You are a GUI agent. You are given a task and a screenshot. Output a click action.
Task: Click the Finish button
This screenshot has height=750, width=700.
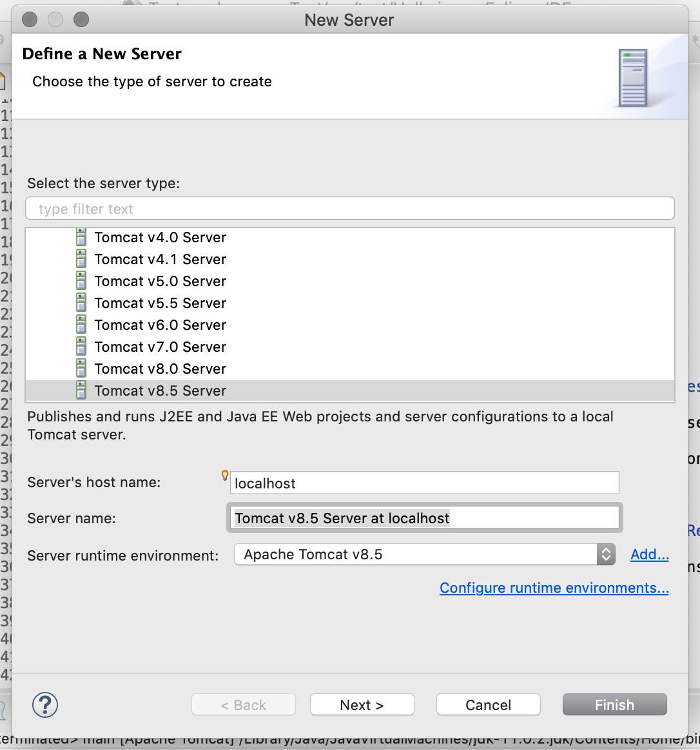click(614, 704)
